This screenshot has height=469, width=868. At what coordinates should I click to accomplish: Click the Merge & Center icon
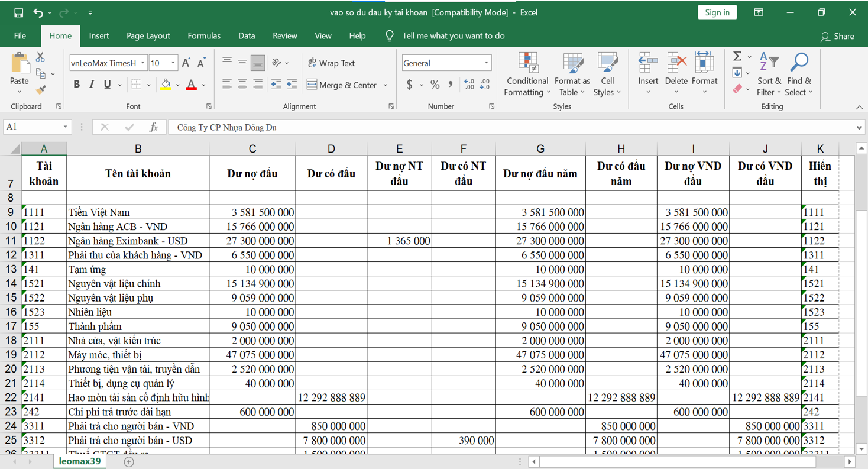pyautogui.click(x=312, y=85)
